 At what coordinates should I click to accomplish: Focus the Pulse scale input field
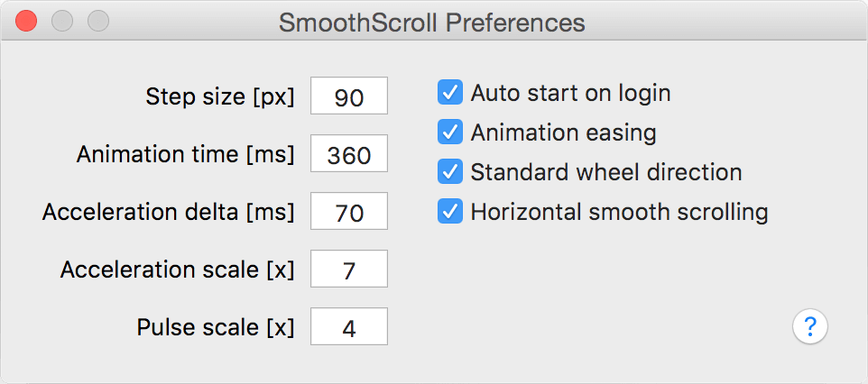(x=349, y=327)
